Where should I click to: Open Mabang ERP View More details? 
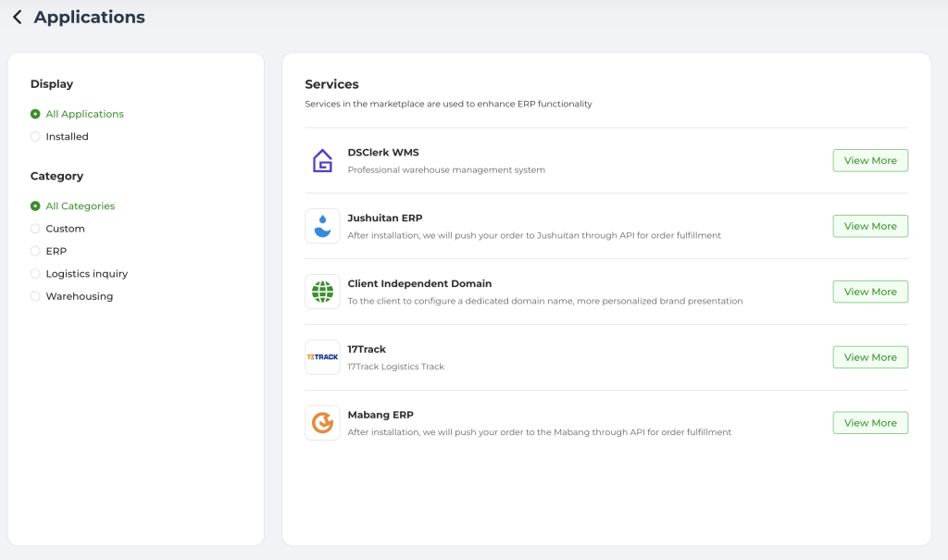869,423
